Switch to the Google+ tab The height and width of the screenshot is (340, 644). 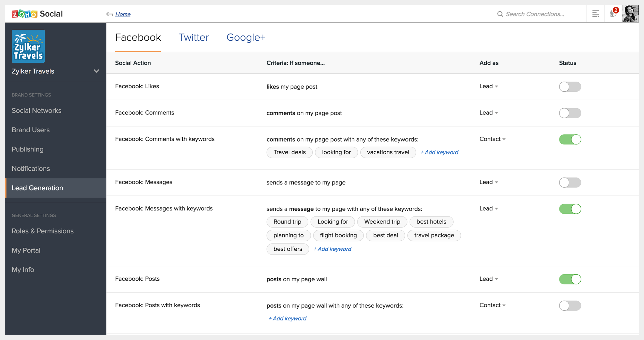(245, 38)
